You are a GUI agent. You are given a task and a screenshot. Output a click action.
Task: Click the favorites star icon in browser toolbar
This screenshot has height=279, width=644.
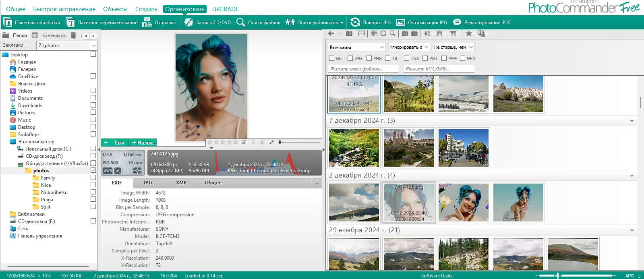point(469,34)
